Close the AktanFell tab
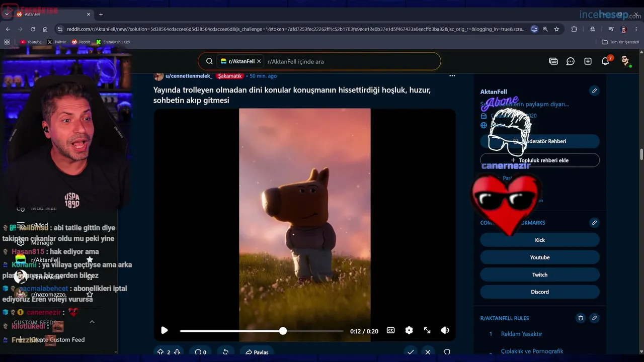644x362 pixels. (89, 14)
